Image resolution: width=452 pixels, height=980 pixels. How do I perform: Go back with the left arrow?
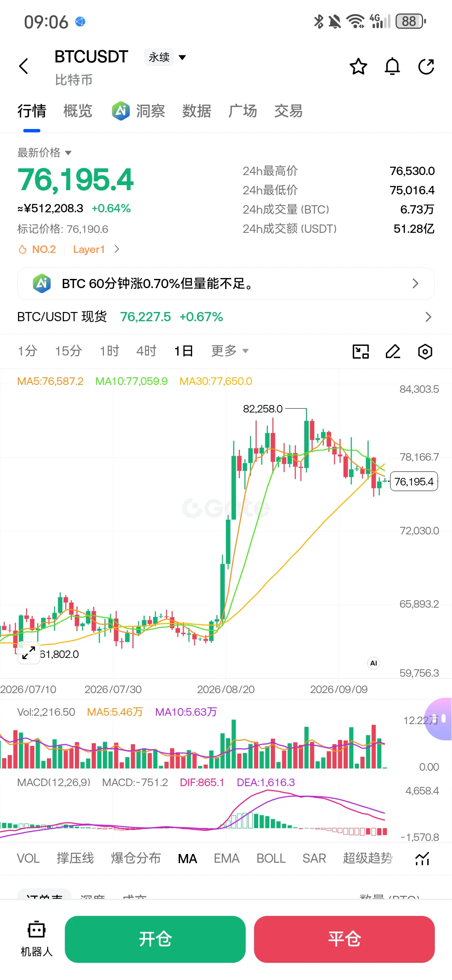24,66
